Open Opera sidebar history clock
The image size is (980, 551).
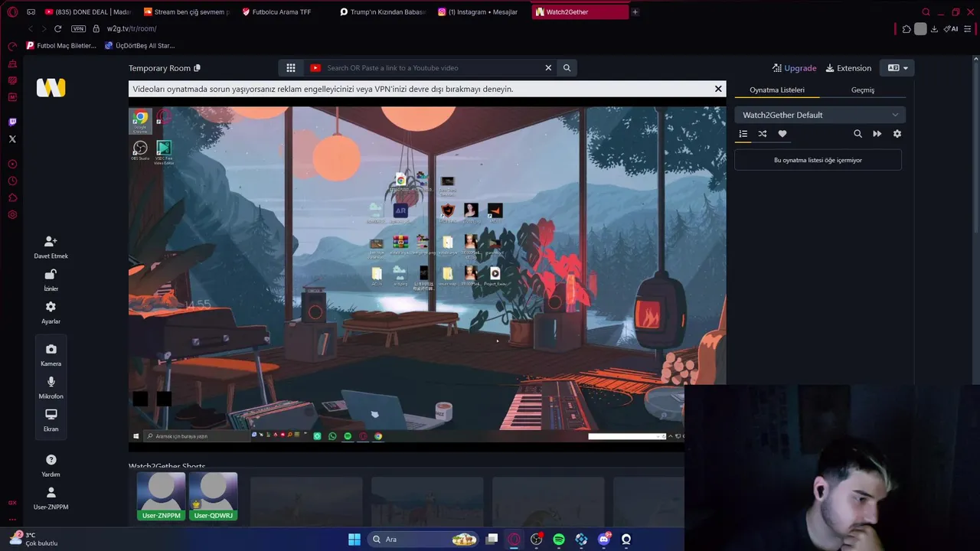[12, 181]
